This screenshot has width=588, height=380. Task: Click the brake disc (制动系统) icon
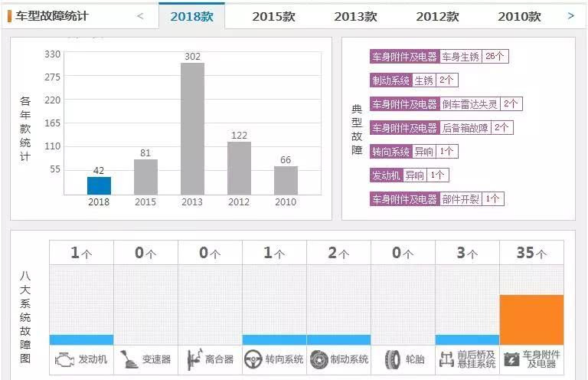click(x=318, y=359)
